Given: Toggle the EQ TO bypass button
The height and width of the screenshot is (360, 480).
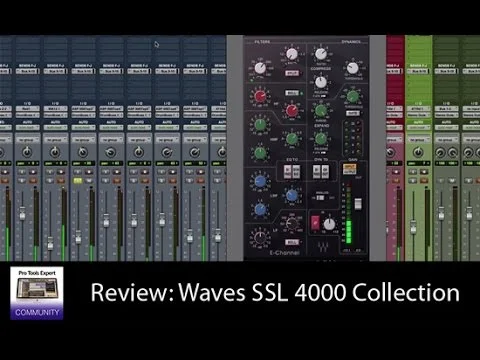Looking at the screenshot, I should [287, 172].
